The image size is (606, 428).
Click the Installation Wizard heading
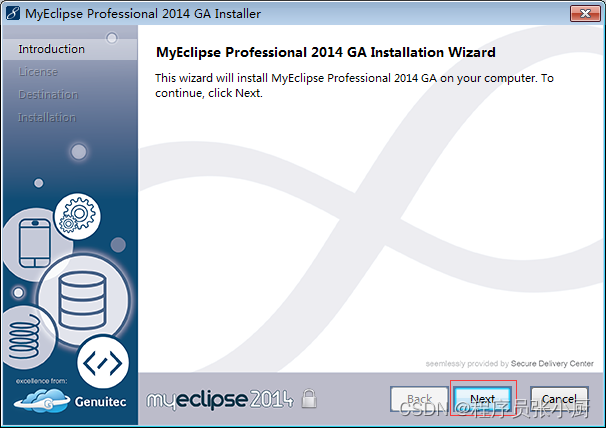point(325,52)
